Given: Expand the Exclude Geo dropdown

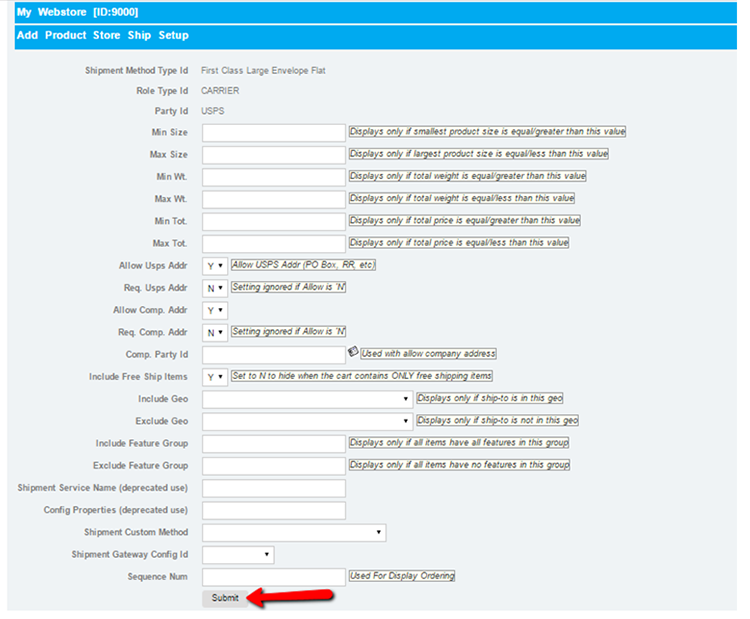Looking at the screenshot, I should [307, 421].
